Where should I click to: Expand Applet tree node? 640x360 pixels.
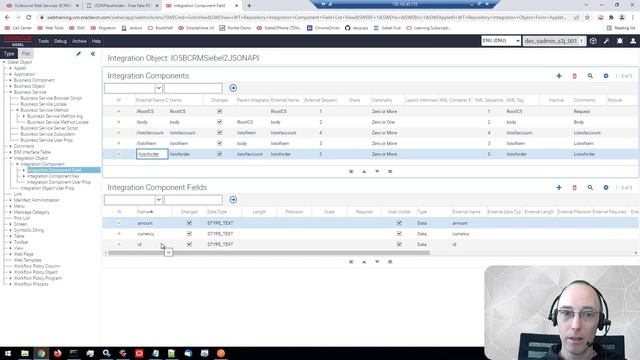11,68
